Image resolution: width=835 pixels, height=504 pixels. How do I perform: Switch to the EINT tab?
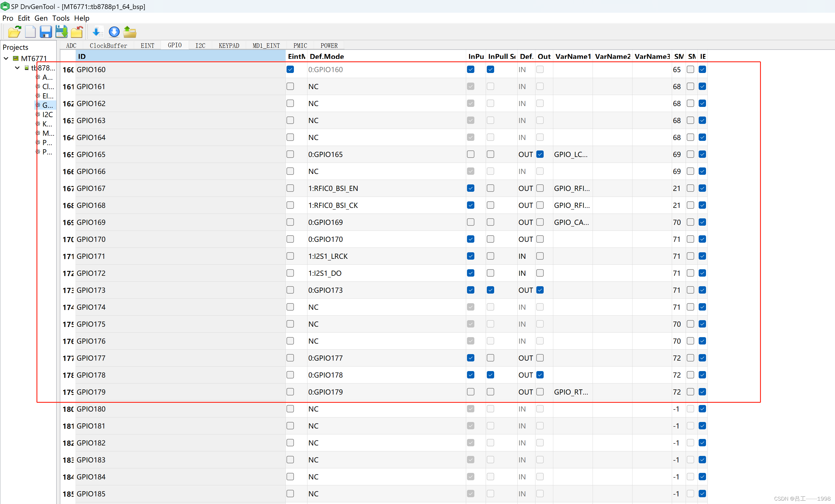click(x=147, y=46)
